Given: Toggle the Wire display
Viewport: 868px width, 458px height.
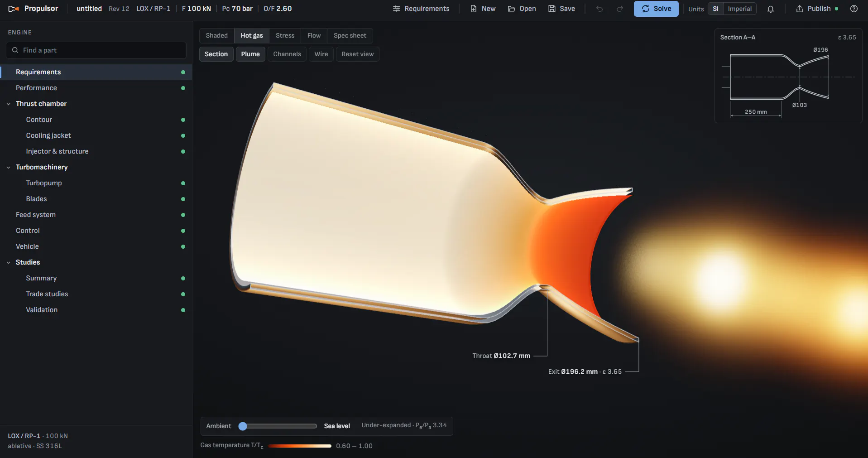Looking at the screenshot, I should pos(321,54).
